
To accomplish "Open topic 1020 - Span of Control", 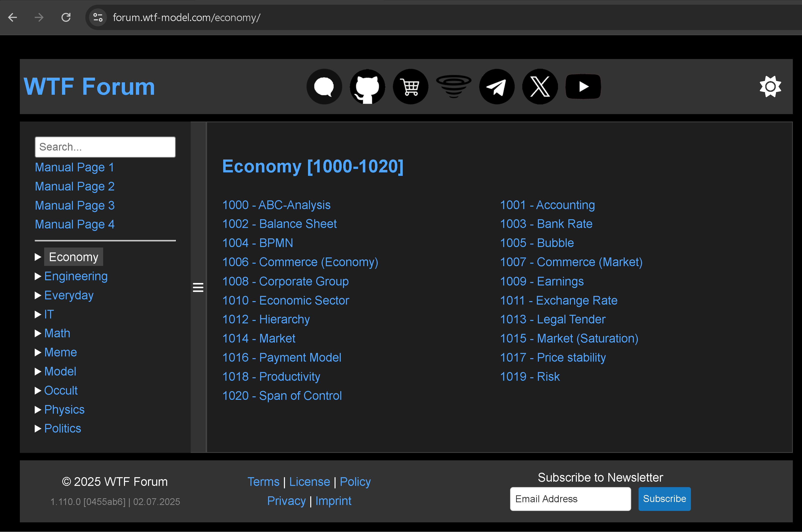I will tap(282, 396).
